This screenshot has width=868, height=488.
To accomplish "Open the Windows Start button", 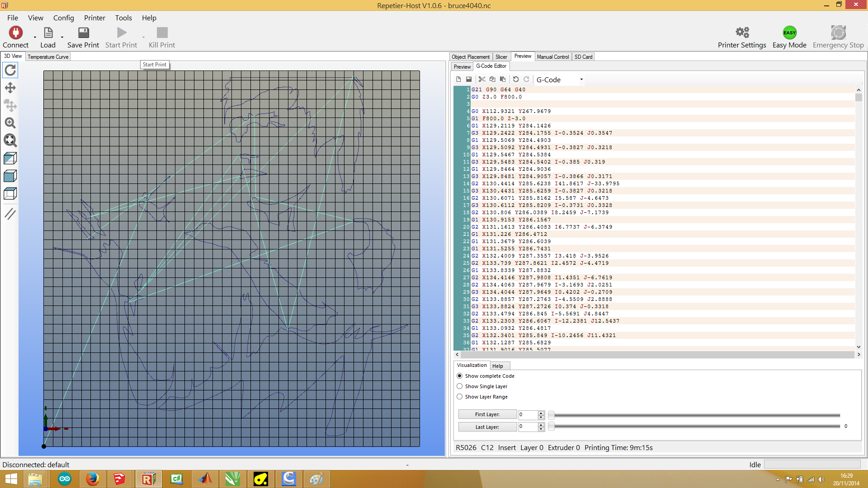I will click(11, 479).
